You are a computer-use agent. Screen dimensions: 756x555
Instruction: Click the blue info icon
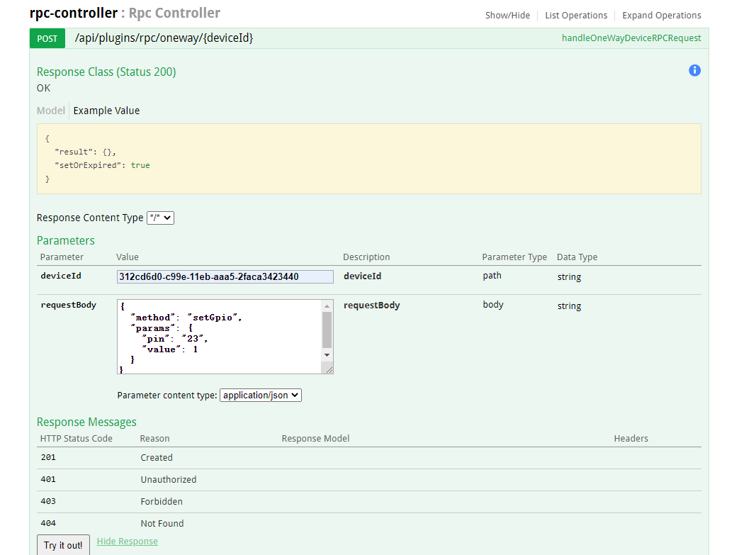click(695, 70)
